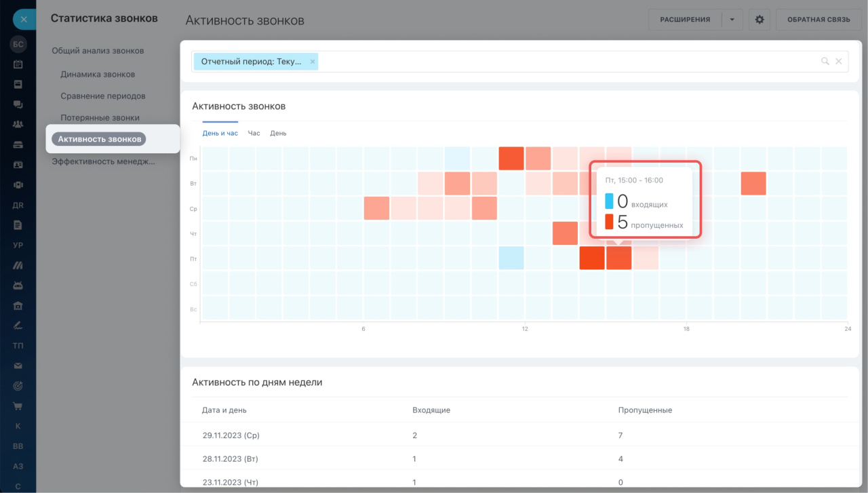The height and width of the screenshot is (493, 868).
Task: Open Динамика звонков report
Action: 98,75
